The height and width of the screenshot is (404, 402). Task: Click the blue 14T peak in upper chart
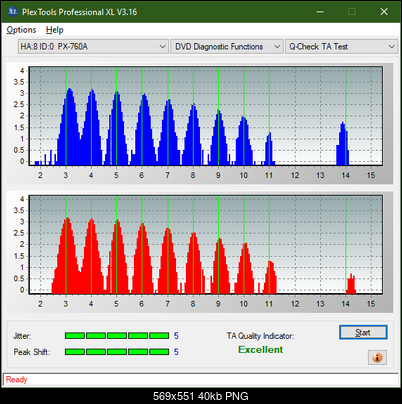[342, 144]
